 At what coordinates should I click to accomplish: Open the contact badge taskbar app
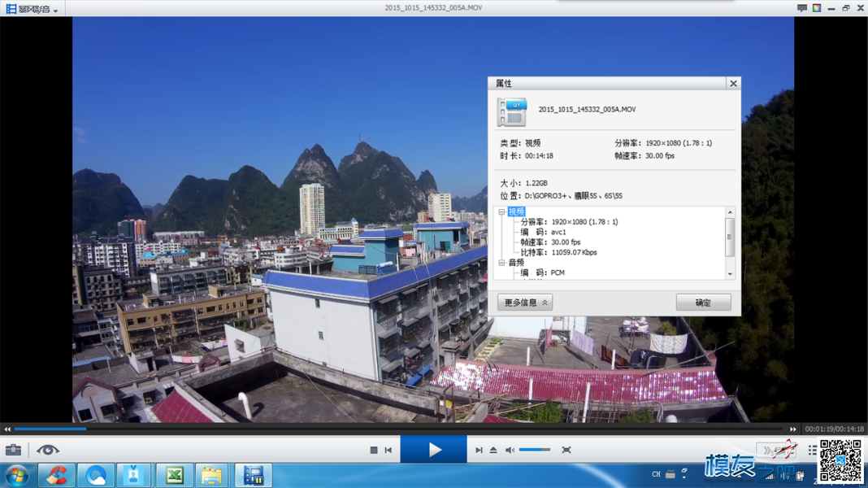coord(133,476)
